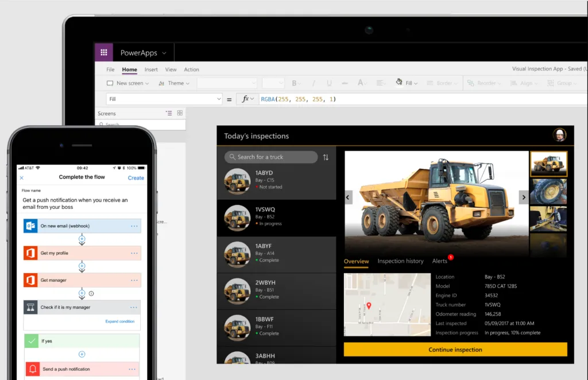Open the Fill property selector dropdown
Screen dimensions: 588x380
point(164,99)
